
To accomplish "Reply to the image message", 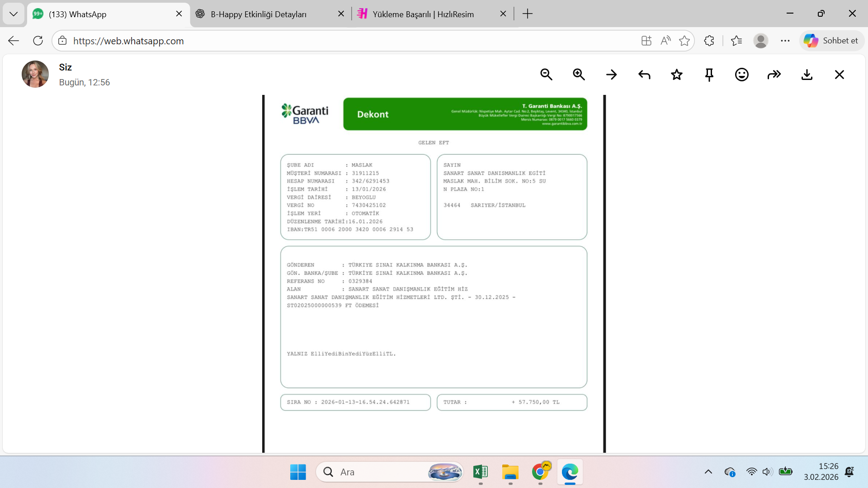I will tap(644, 75).
